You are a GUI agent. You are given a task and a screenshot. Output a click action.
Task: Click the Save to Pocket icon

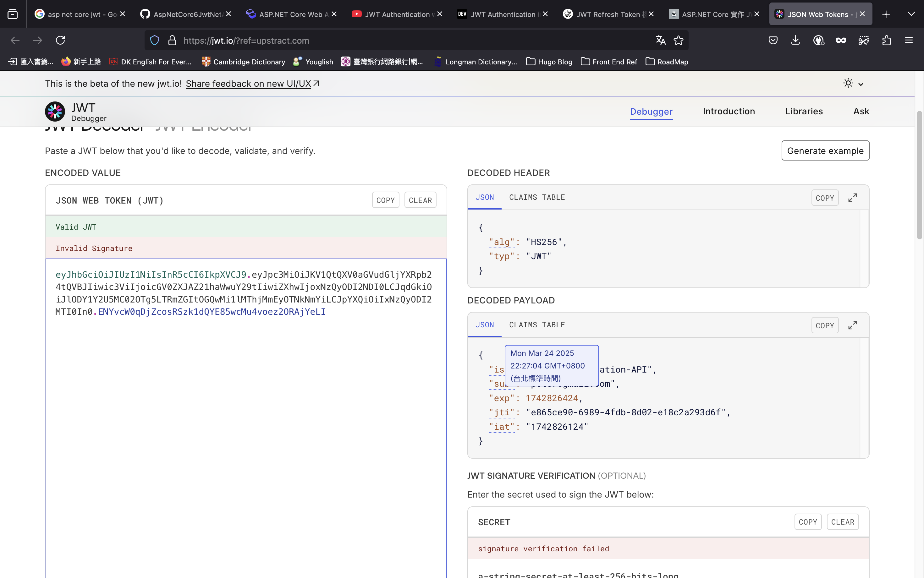773,40
